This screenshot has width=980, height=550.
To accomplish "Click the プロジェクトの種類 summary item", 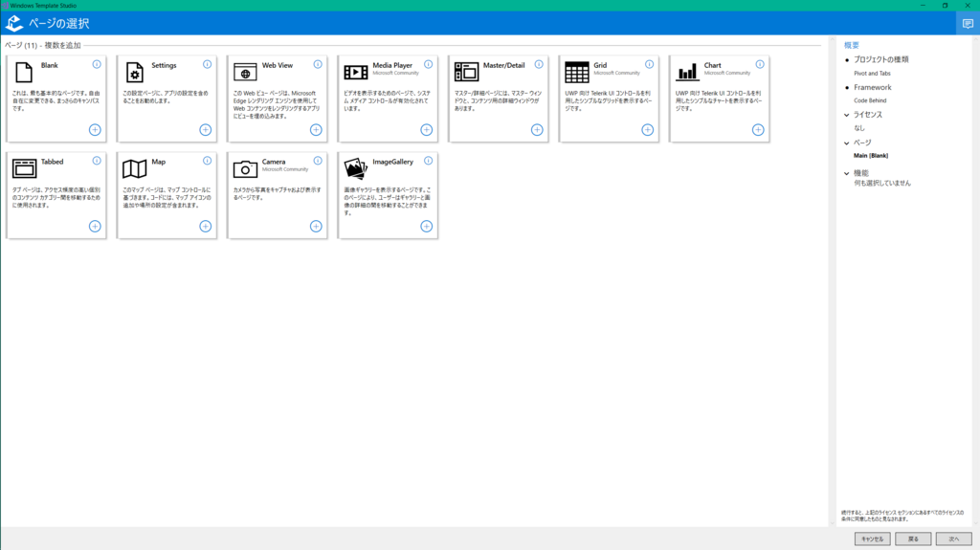I will coord(881,59).
